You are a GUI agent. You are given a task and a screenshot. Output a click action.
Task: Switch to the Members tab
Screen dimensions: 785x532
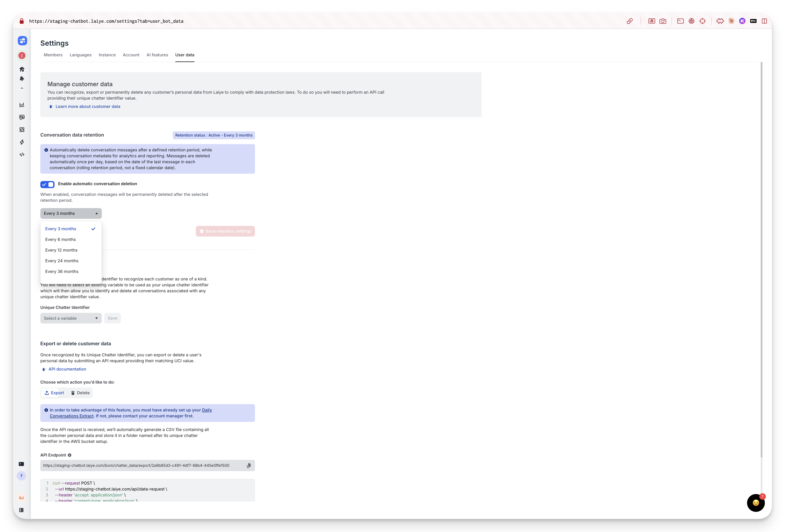pos(53,55)
